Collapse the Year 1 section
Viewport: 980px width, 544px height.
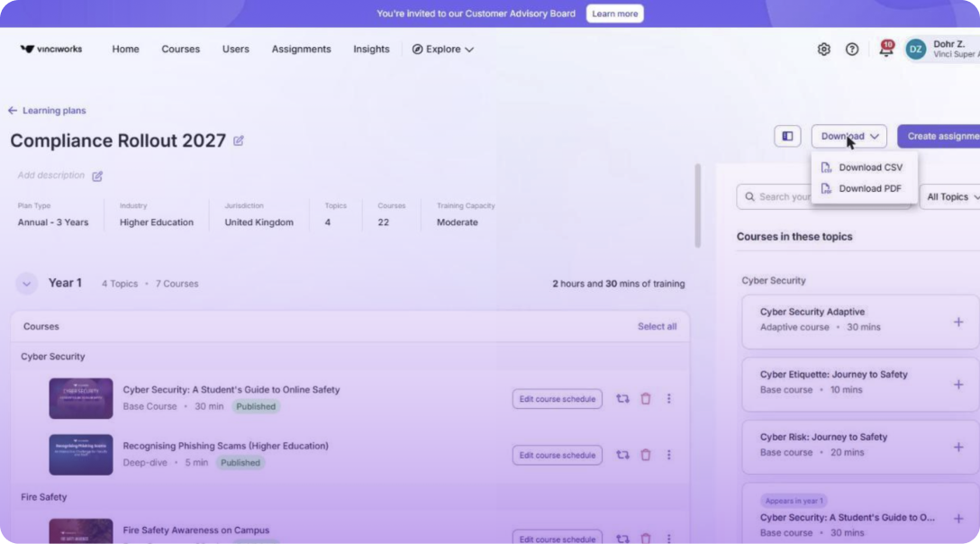(26, 283)
